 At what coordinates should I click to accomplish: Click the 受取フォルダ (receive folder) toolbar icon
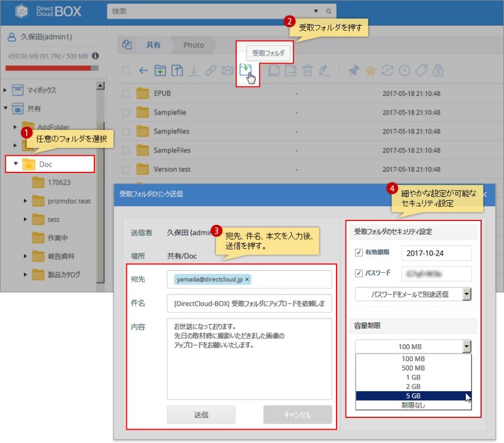coord(245,71)
